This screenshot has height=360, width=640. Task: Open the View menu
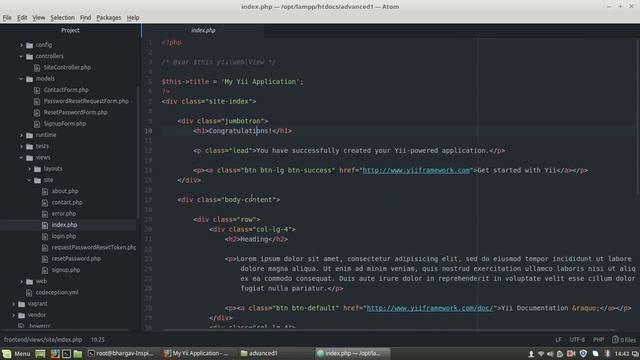point(39,18)
